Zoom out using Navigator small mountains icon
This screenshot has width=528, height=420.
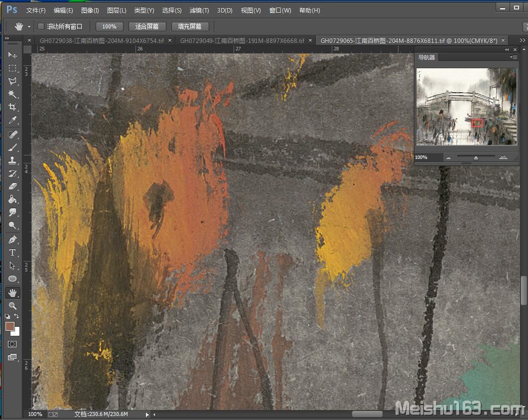point(448,157)
